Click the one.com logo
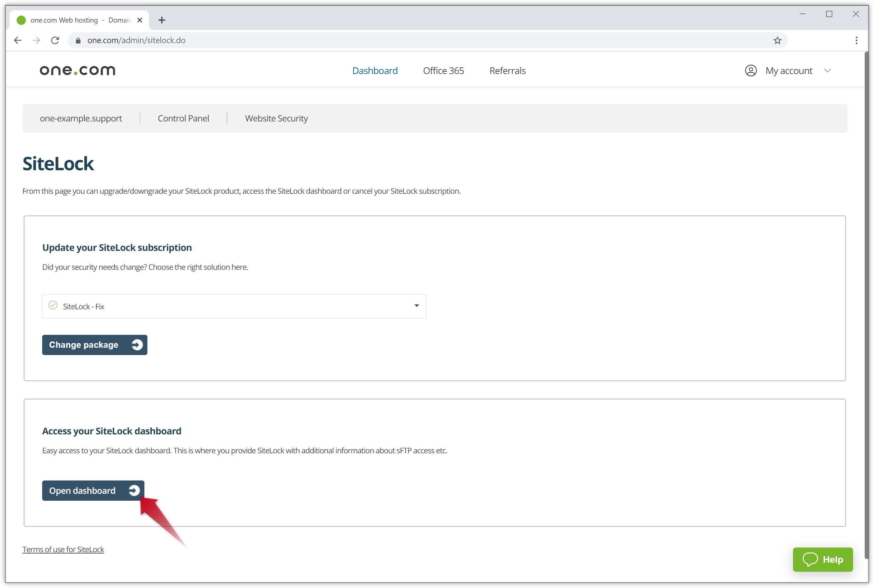 [x=77, y=70]
